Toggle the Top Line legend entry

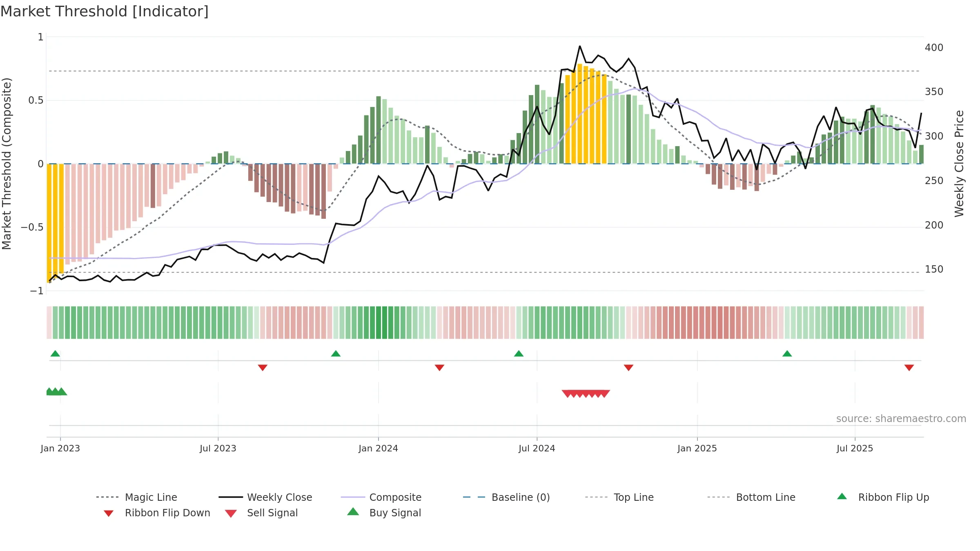coord(619,497)
